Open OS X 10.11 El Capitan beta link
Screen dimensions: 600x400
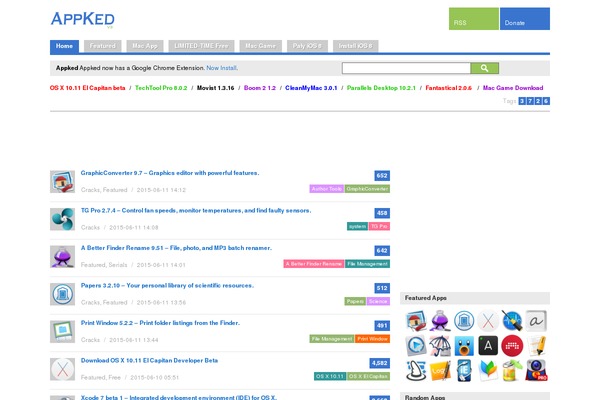[x=88, y=88]
